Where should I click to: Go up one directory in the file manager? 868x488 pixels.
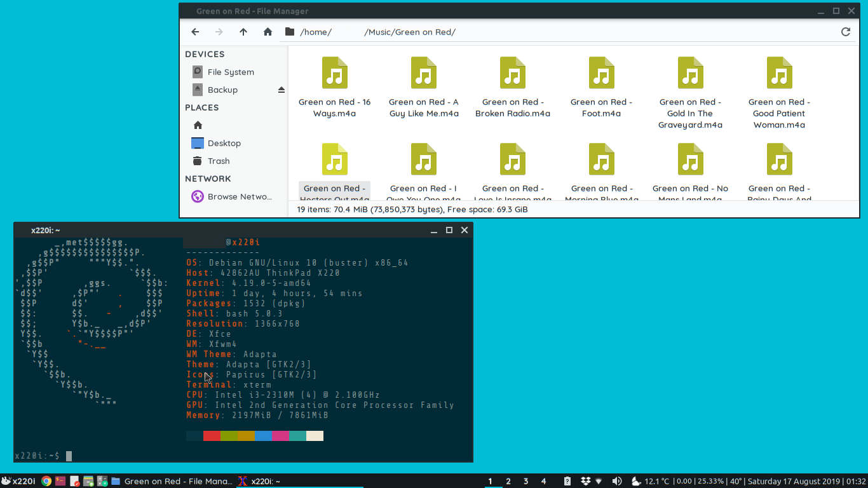click(243, 32)
